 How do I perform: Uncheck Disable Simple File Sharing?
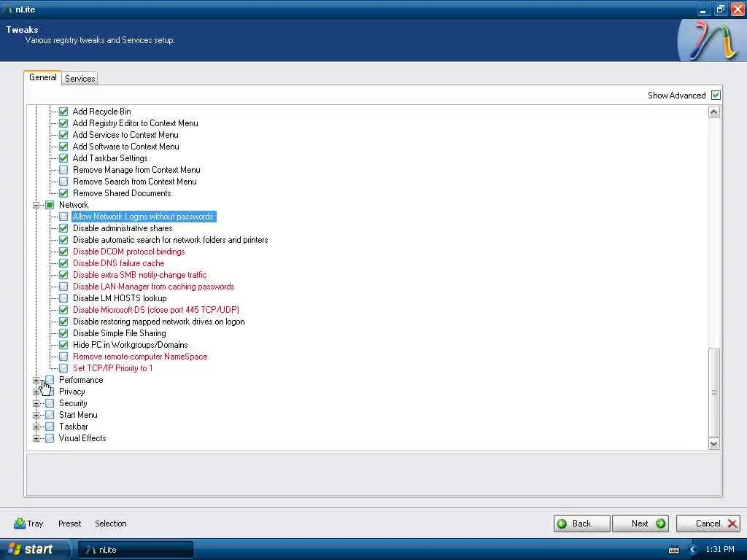pyautogui.click(x=63, y=333)
